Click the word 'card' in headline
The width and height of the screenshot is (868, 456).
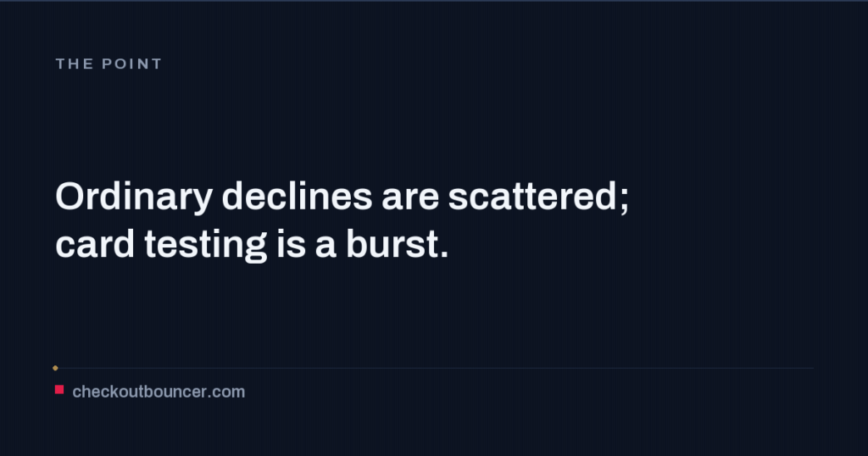tap(95, 244)
